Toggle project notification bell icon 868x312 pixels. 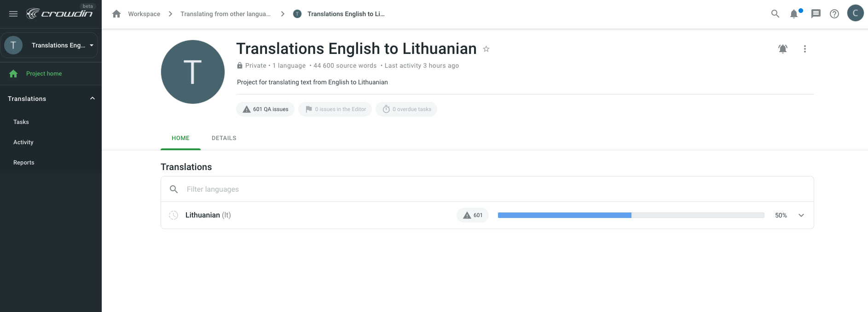[x=783, y=49]
